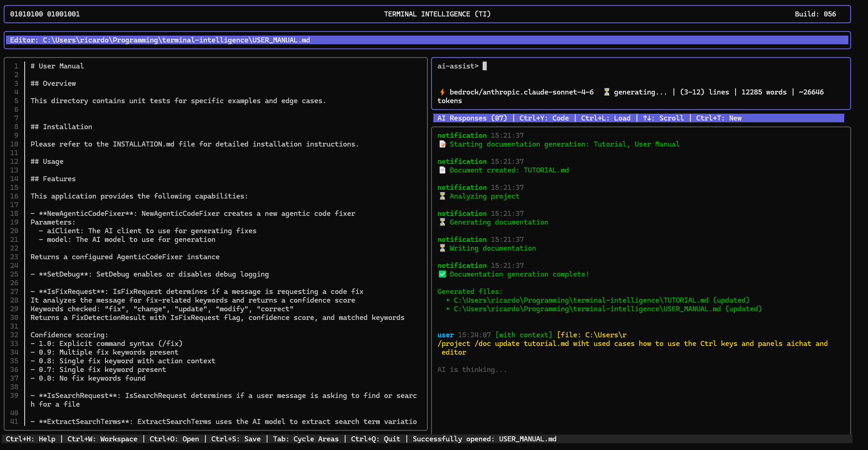Click Ctrl+S: Save in the bottom bar
The height and width of the screenshot is (450, 868).
click(x=236, y=439)
